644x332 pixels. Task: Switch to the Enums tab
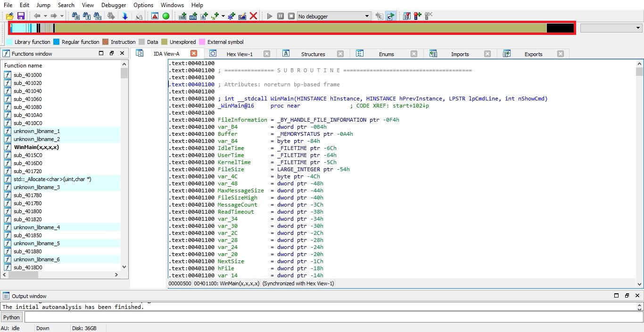coord(386,54)
